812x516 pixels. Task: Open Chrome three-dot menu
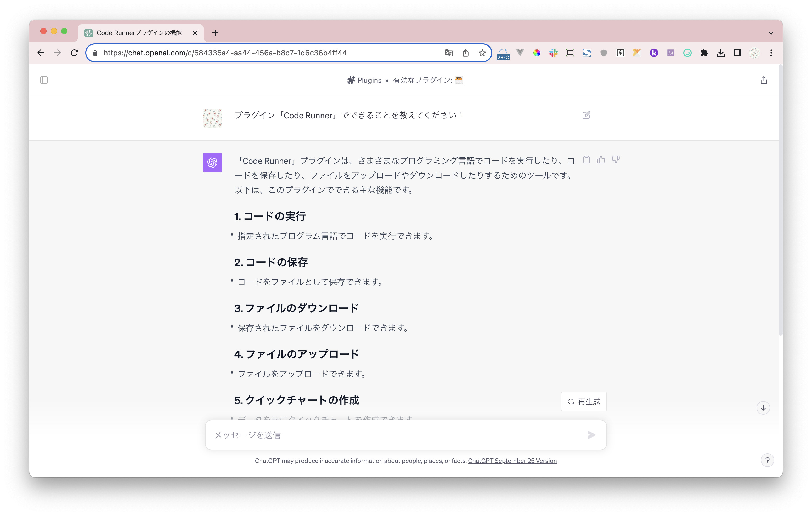click(771, 53)
